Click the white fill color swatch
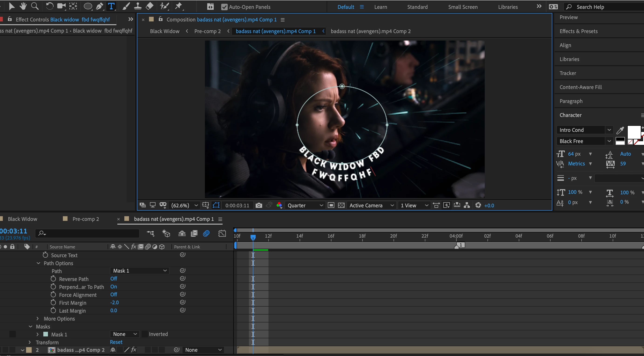This screenshot has height=356, width=644. coord(634,132)
